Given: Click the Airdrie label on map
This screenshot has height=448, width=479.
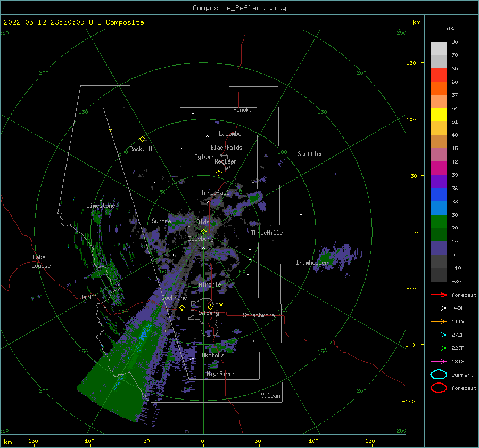Looking at the screenshot, I should pyautogui.click(x=210, y=284).
